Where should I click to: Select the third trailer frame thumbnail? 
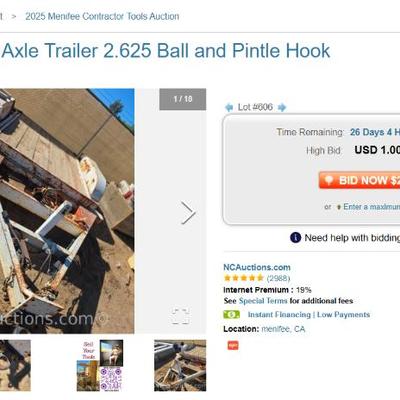180,365
